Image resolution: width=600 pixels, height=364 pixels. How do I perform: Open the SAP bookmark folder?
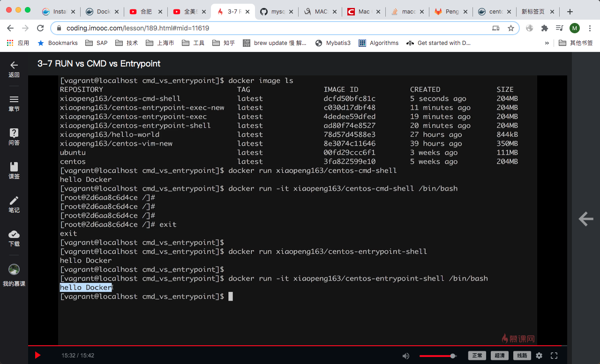click(97, 43)
